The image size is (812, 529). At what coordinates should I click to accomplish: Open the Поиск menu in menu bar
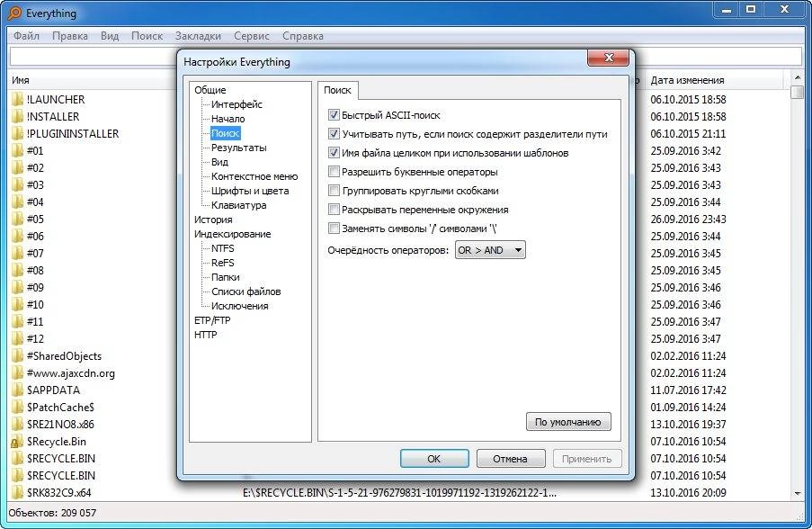(147, 36)
